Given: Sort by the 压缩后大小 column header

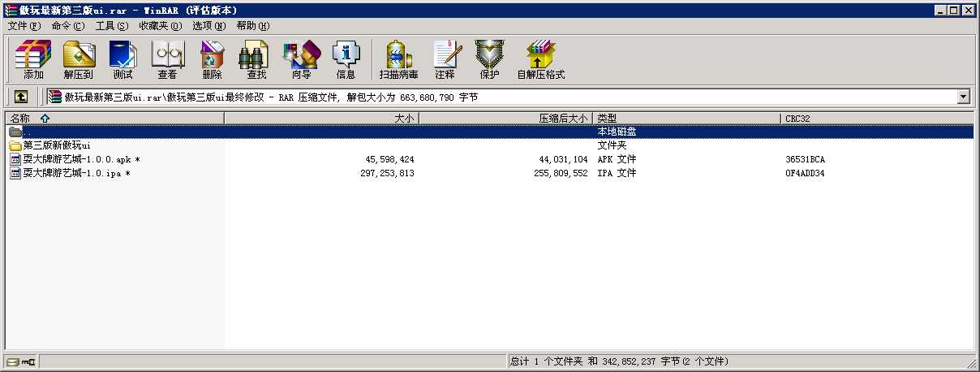Looking at the screenshot, I should 506,118.
